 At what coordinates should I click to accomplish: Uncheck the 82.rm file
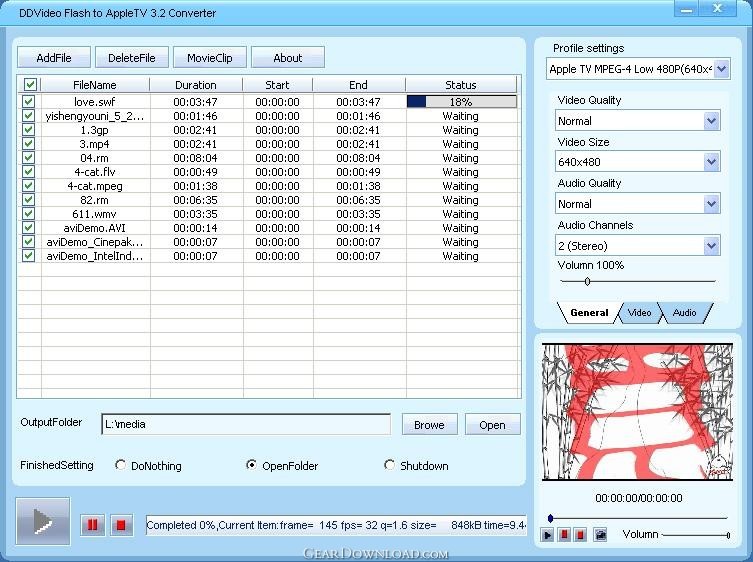(x=28, y=199)
